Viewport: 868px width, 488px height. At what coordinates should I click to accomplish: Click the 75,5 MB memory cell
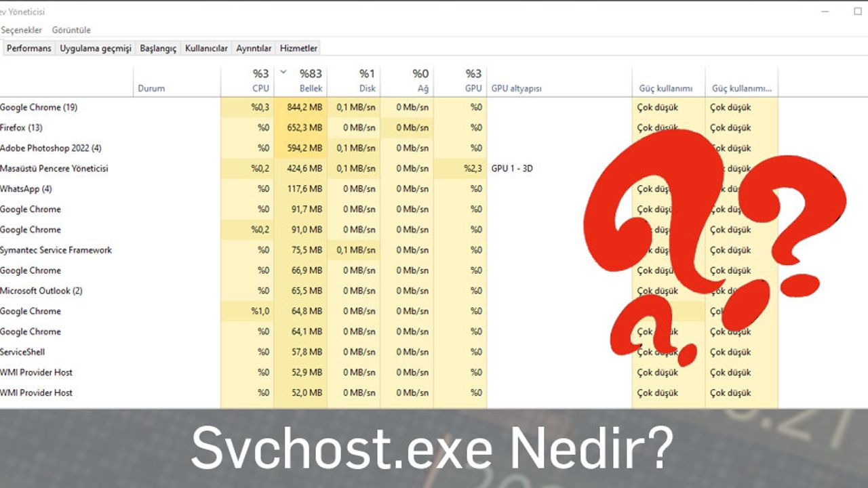tap(300, 249)
